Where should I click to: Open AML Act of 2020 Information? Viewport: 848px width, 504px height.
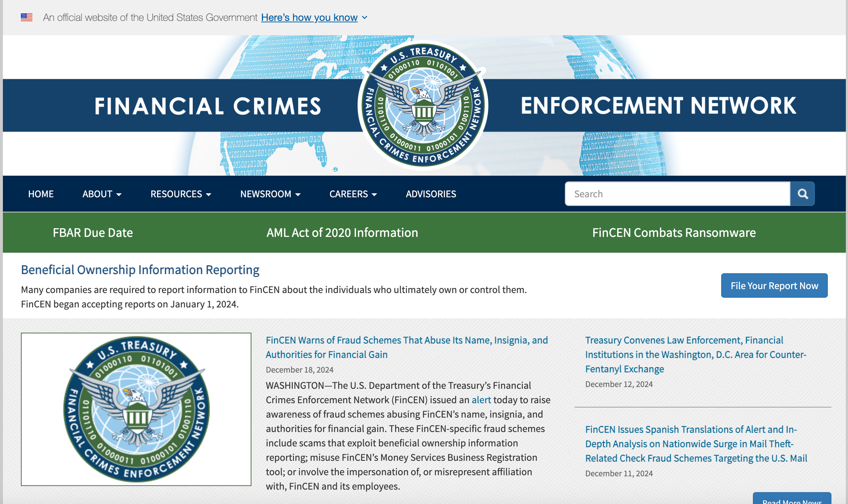tap(342, 233)
